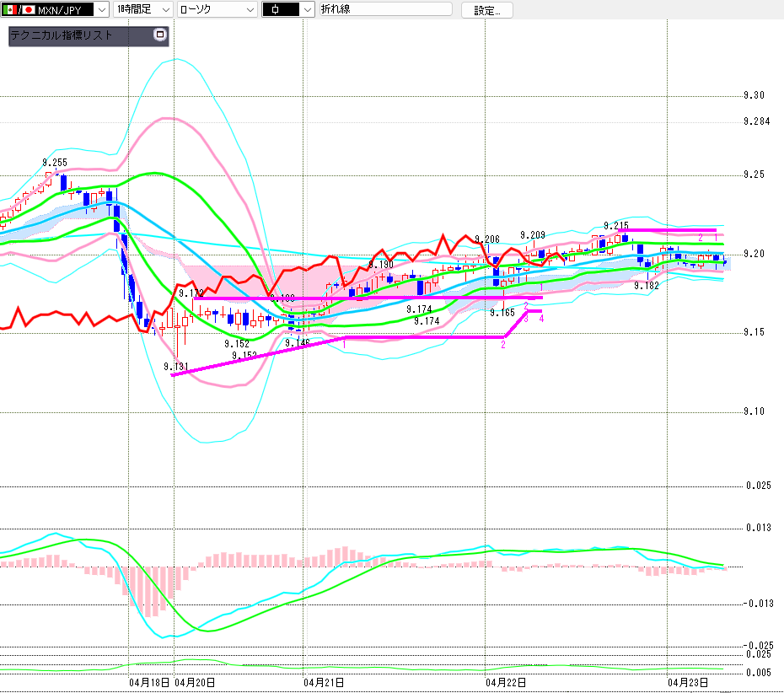Click the 04月23日 date on time axis

[687, 681]
